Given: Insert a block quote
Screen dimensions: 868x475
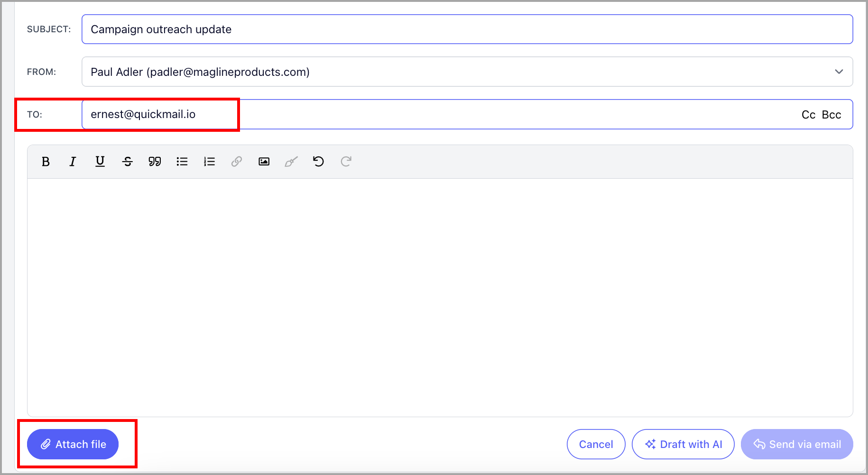Looking at the screenshot, I should 155,162.
